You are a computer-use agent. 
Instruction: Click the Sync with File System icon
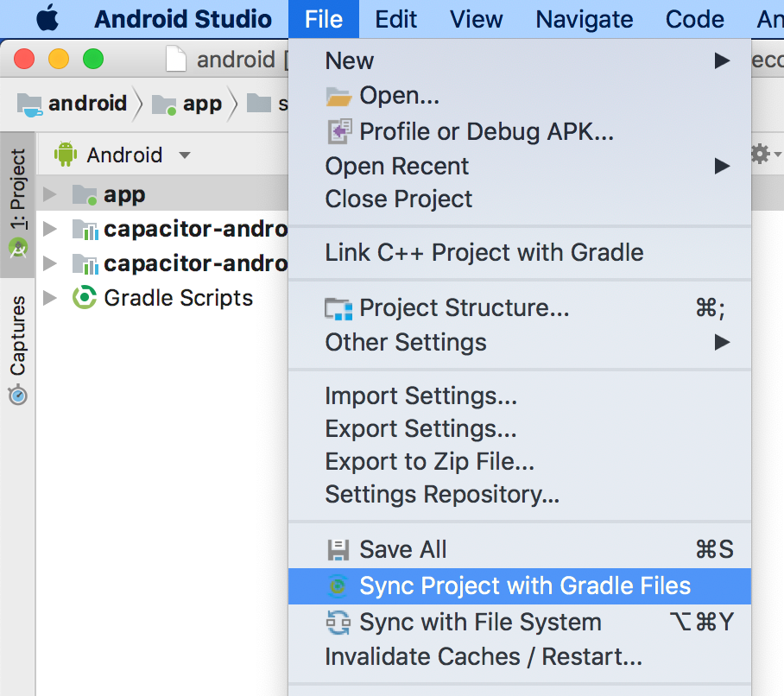pos(338,622)
